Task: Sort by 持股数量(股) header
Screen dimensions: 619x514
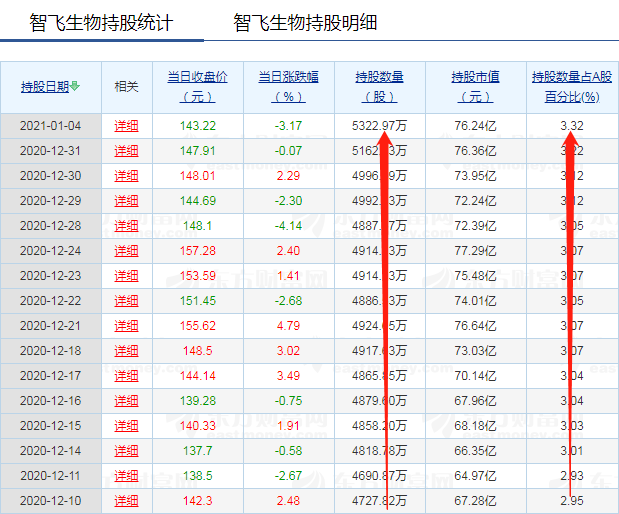Action: click(x=379, y=86)
